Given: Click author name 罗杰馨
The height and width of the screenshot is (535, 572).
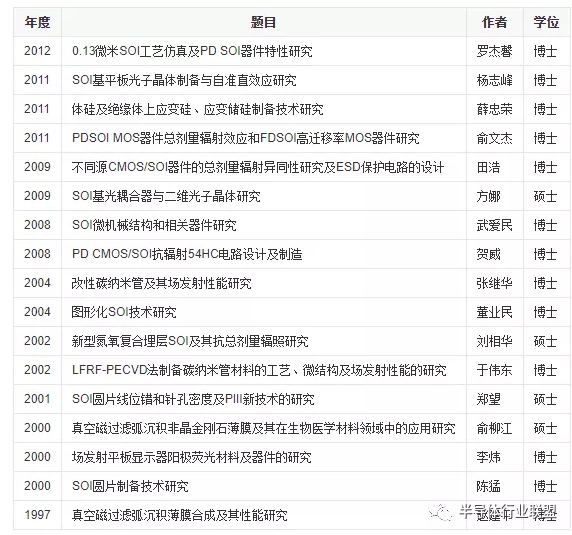Looking at the screenshot, I should coord(494,51).
